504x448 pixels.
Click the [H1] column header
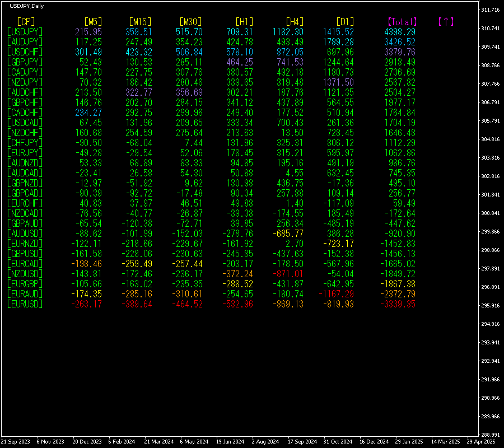244,22
